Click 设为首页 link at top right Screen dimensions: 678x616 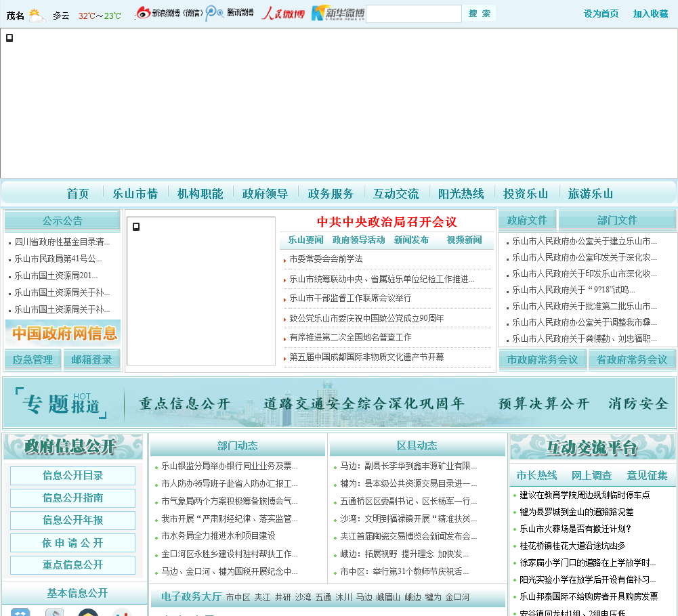point(601,14)
